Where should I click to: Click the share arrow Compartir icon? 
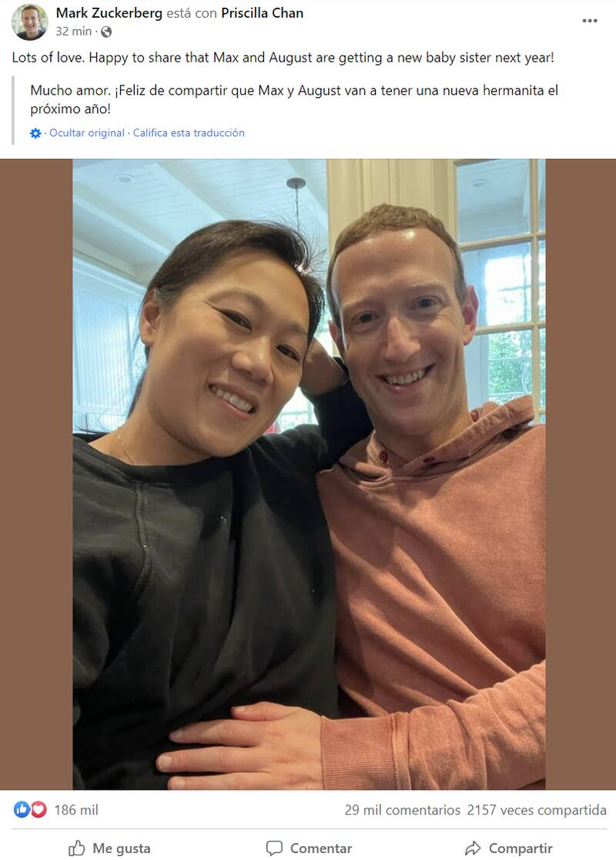(473, 848)
